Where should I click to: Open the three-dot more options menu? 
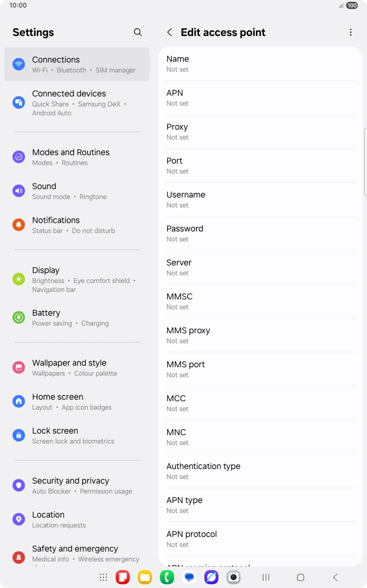(351, 32)
